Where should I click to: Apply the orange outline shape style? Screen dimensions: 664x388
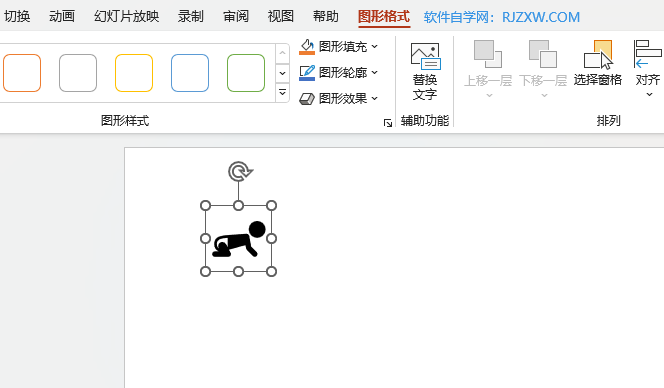point(22,73)
